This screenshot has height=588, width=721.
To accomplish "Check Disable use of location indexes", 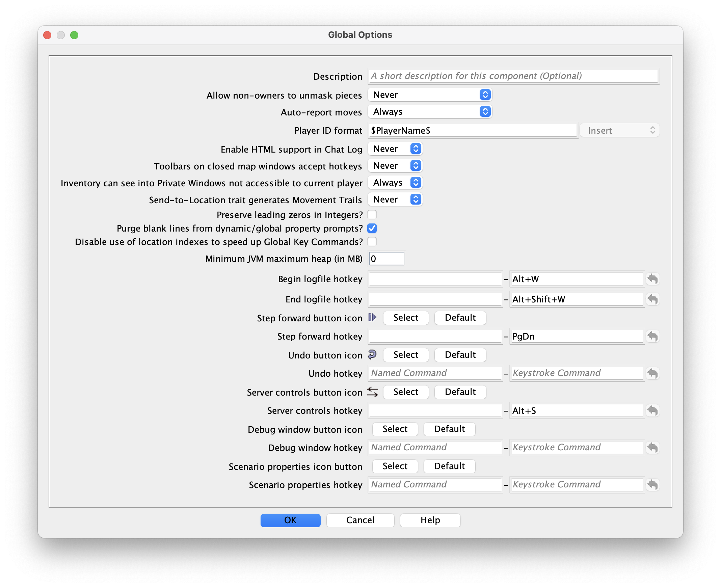I will [372, 242].
